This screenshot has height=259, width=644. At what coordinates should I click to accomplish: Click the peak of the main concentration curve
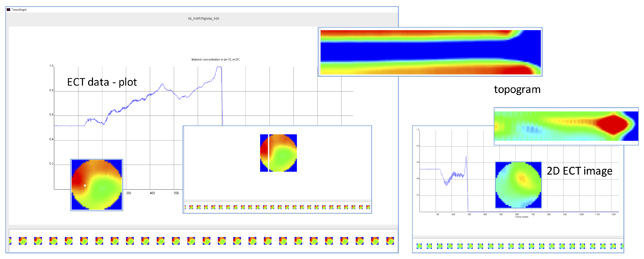219,67
